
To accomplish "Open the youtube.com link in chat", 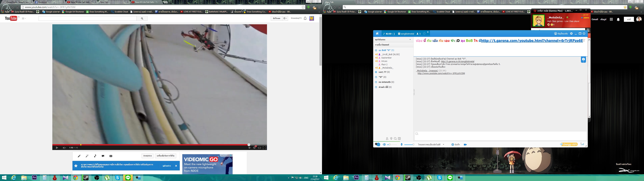I will 441,74.
